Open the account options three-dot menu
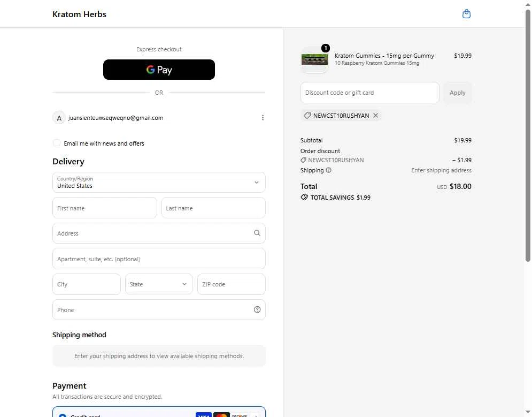 [x=263, y=117]
